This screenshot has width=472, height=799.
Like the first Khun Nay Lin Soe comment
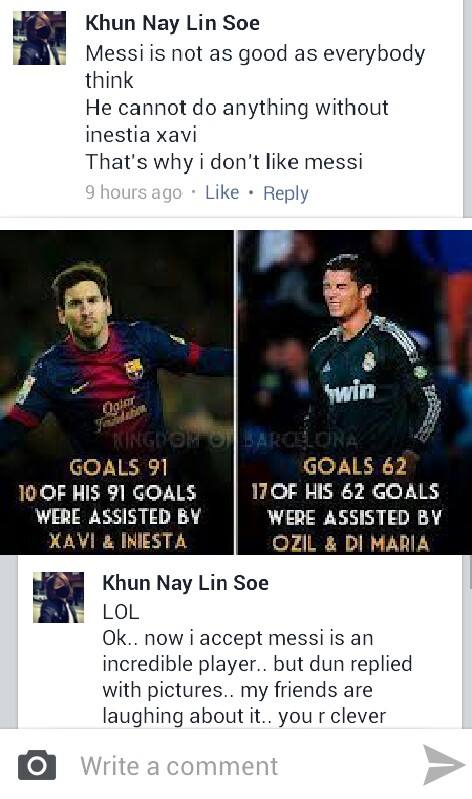222,192
